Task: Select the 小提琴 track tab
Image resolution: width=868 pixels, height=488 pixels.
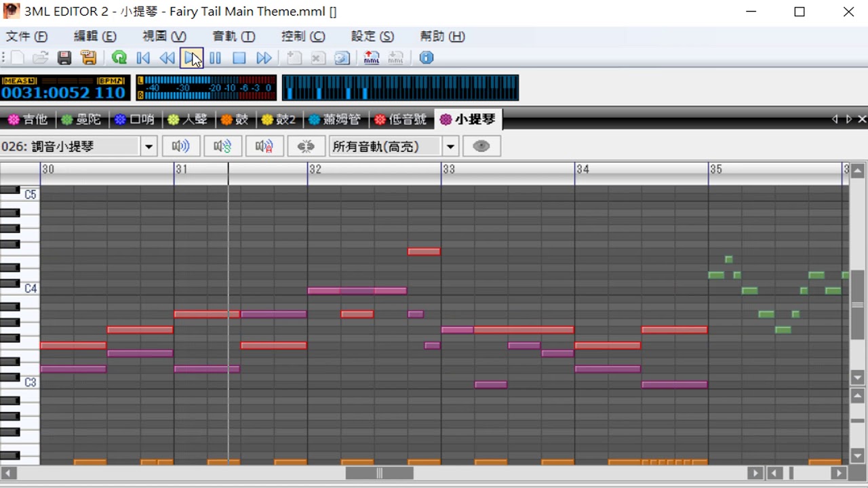Action: (468, 119)
